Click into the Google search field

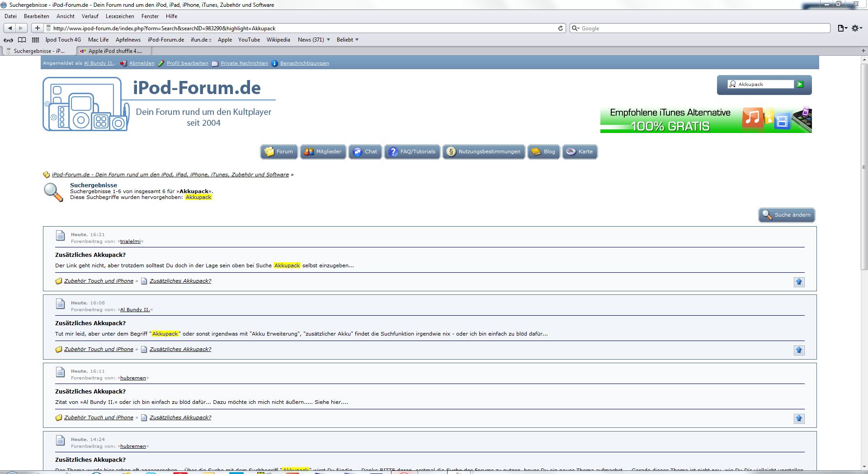[x=700, y=28]
